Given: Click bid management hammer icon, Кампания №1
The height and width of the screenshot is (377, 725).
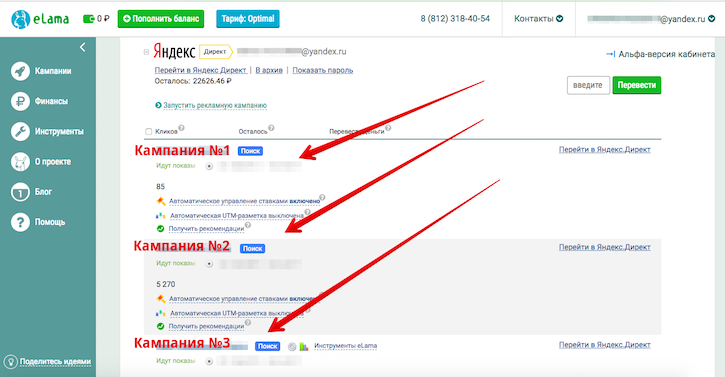Looking at the screenshot, I should [160, 201].
